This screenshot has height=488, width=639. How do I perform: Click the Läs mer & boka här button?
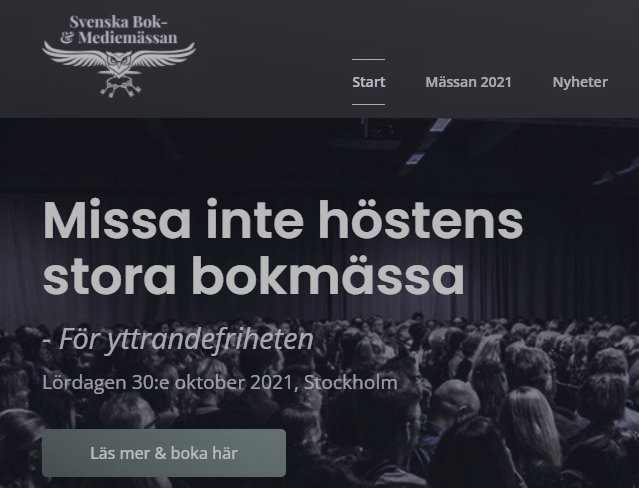[164, 453]
